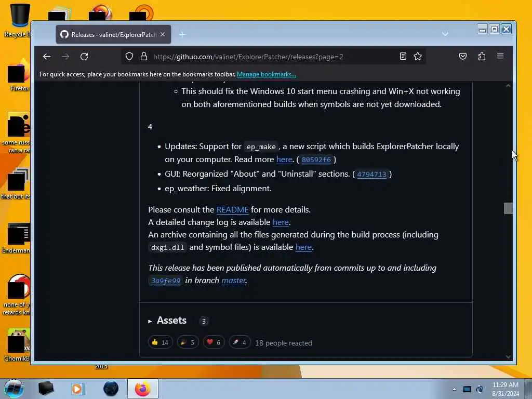Viewport: 532px width, 399px height.
Task: Reload the page with the refresh icon
Action: coord(84,57)
